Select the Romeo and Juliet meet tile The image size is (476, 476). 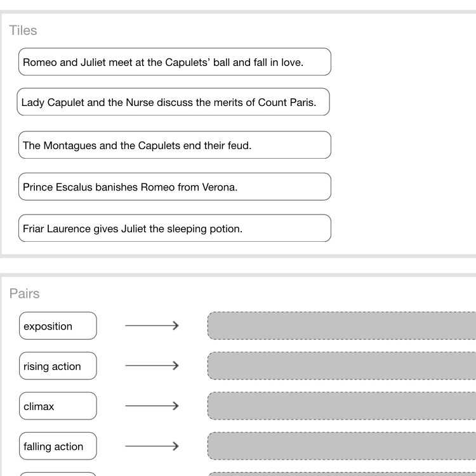pyautogui.click(x=175, y=62)
